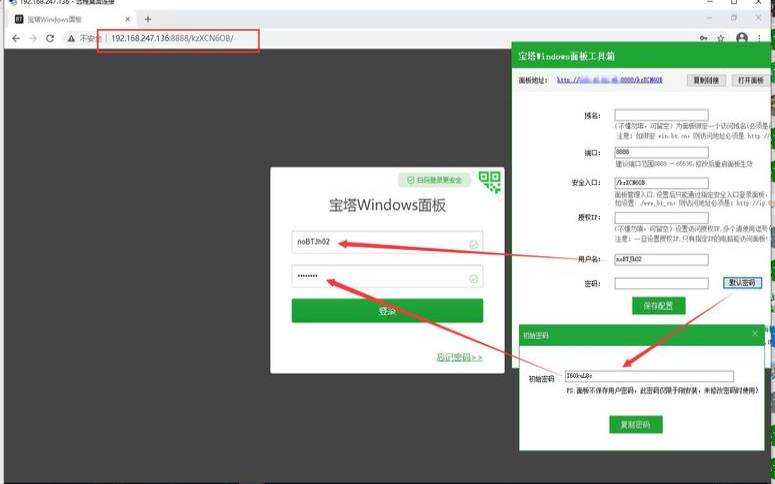Click the browser forward arrow

point(33,38)
